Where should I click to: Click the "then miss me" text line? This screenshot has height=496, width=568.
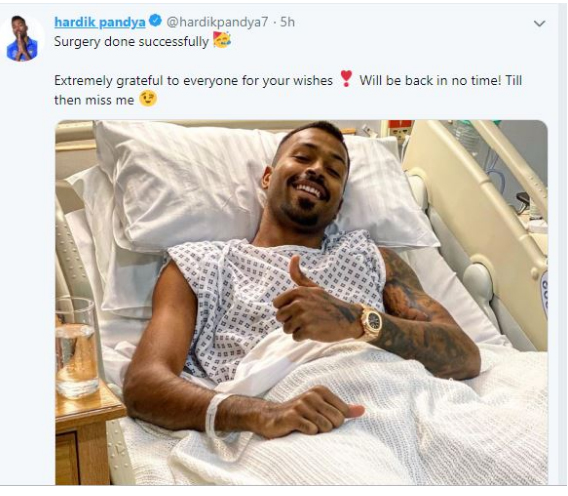pyautogui.click(x=94, y=100)
